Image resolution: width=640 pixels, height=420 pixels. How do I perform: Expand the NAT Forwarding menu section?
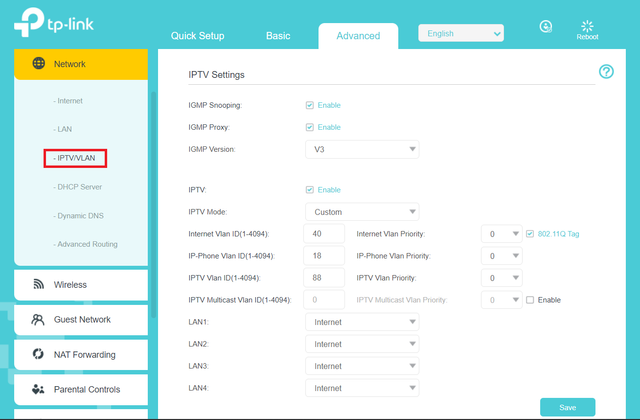81,354
